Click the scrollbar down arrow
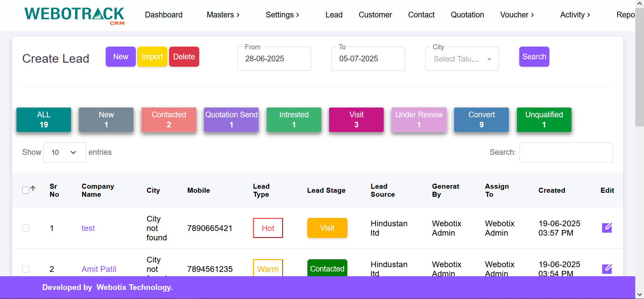The height and width of the screenshot is (299, 644). pyautogui.click(x=639, y=295)
